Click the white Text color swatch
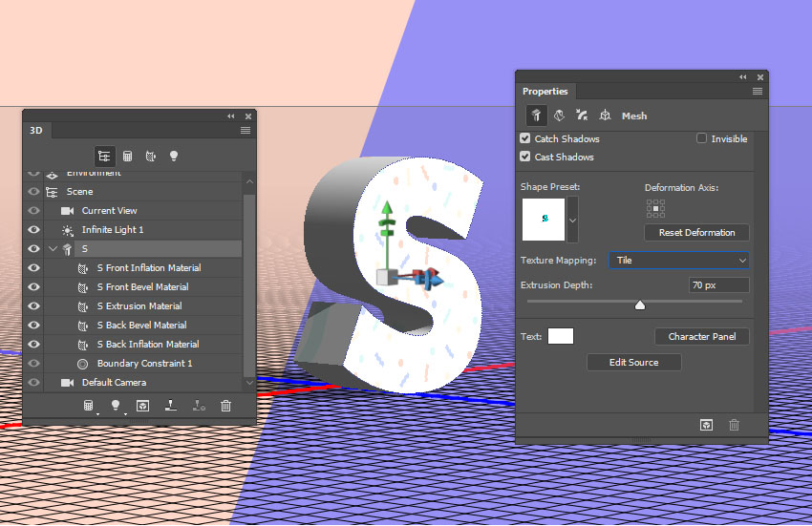 click(561, 336)
